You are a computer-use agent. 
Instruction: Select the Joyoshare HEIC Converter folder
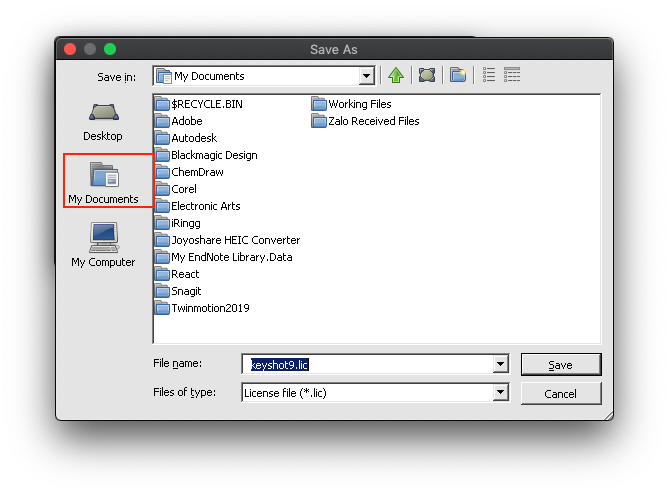click(235, 240)
